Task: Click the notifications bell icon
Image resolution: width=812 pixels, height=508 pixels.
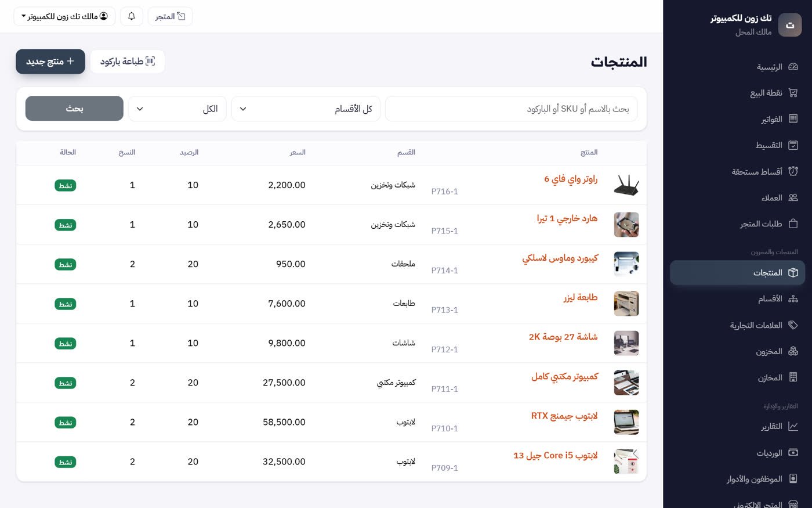Action: [132, 16]
